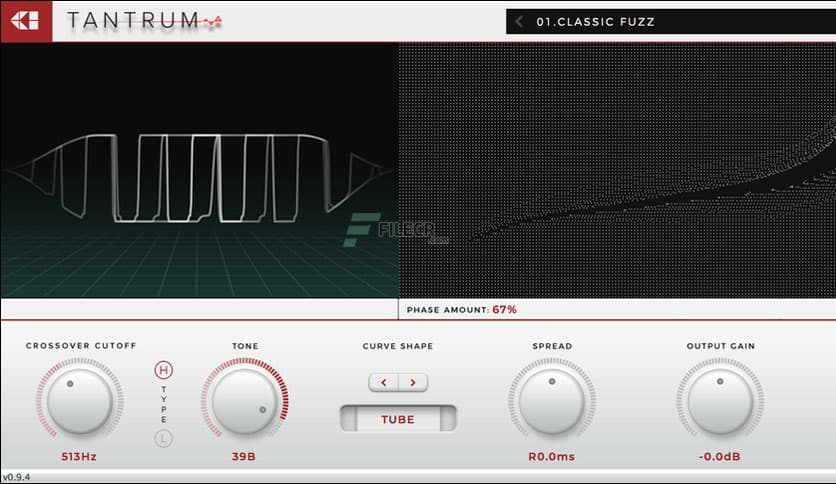Click the -0.0dB output gain value
This screenshot has height=484, width=836.
point(720,457)
